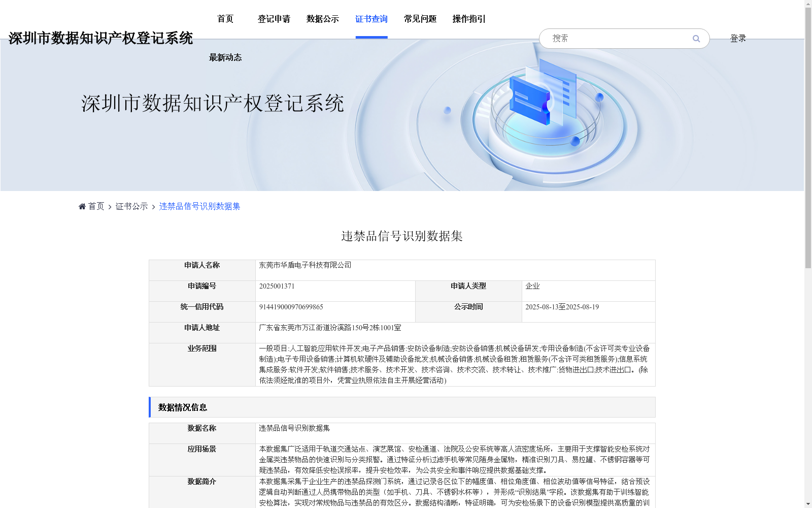Click the 业务范围 label cell
This screenshot has height=508, width=812.
202,365
